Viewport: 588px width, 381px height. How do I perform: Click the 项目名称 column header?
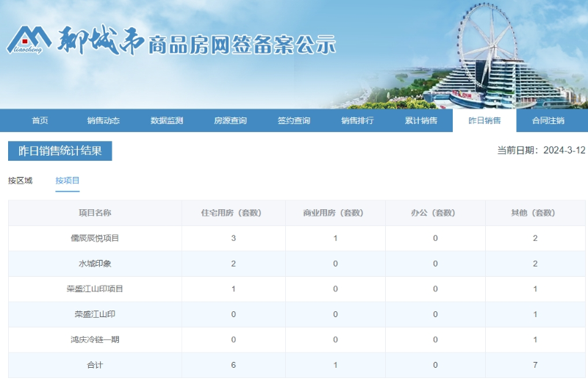click(95, 213)
